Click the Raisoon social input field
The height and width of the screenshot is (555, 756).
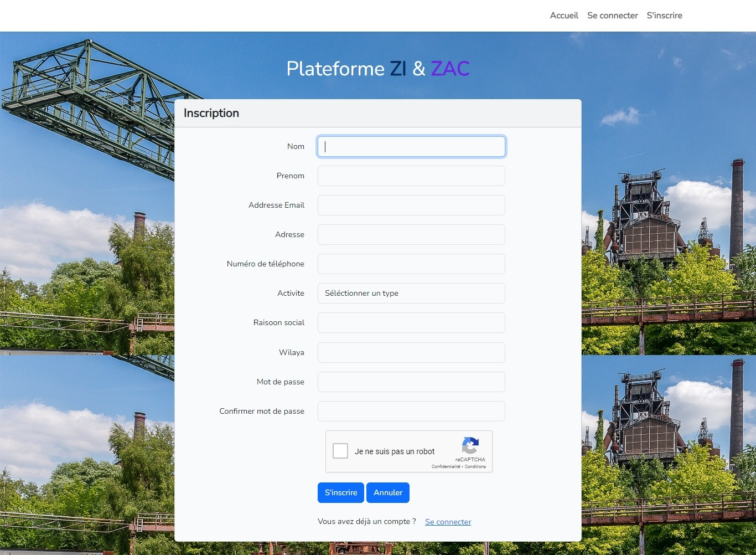(x=411, y=322)
